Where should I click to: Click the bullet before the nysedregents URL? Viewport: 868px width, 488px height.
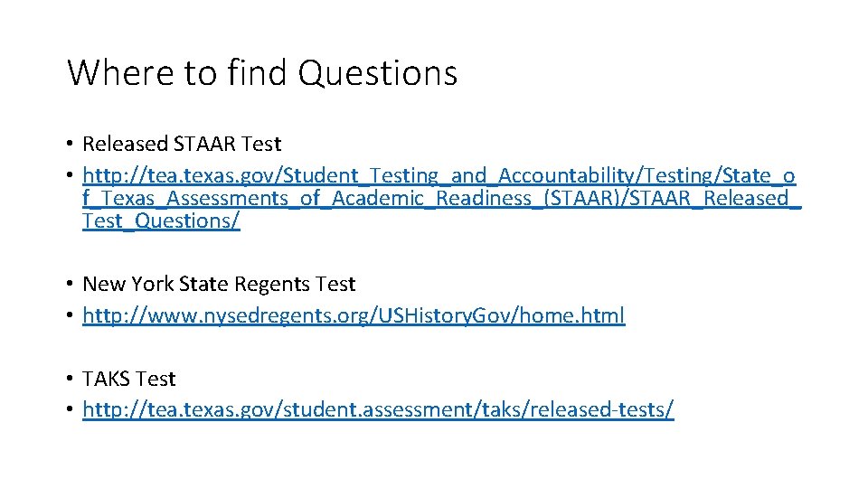coord(70,316)
